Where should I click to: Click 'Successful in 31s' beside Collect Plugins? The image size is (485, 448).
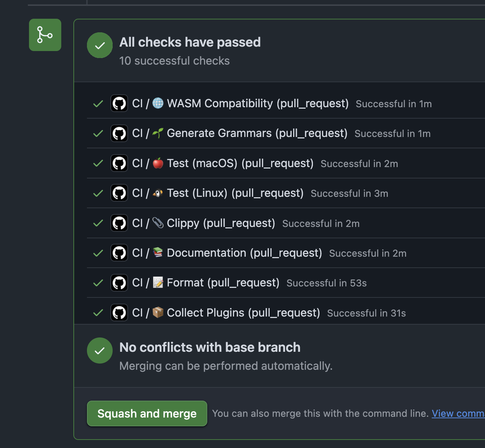point(366,313)
